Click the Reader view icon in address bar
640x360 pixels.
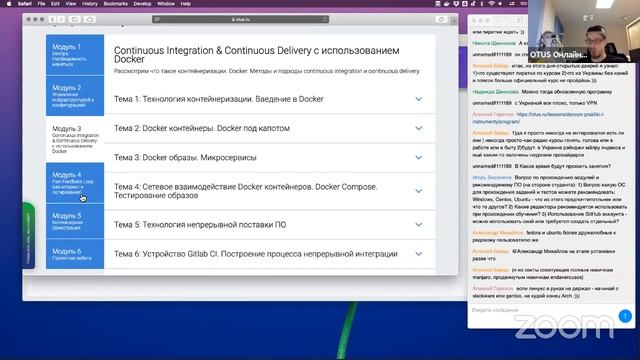[157, 19]
